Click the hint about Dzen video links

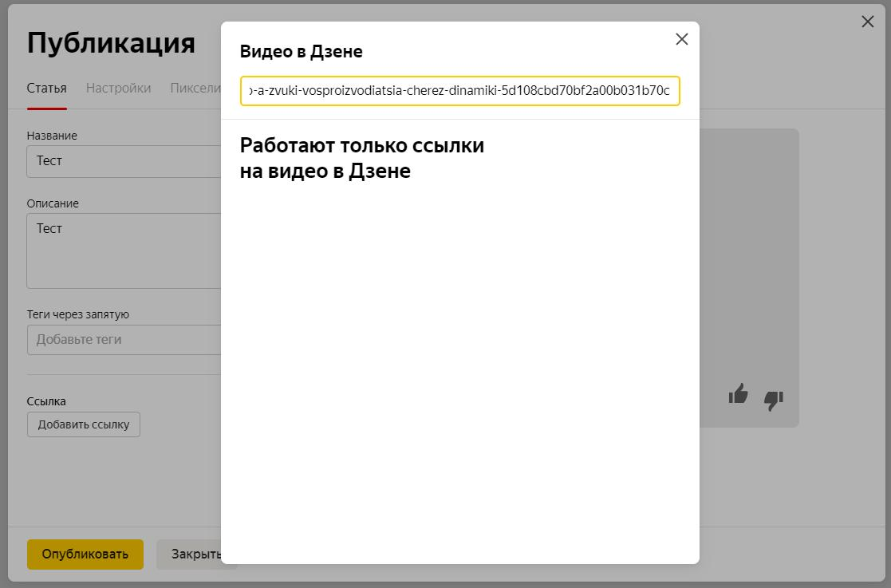(361, 157)
